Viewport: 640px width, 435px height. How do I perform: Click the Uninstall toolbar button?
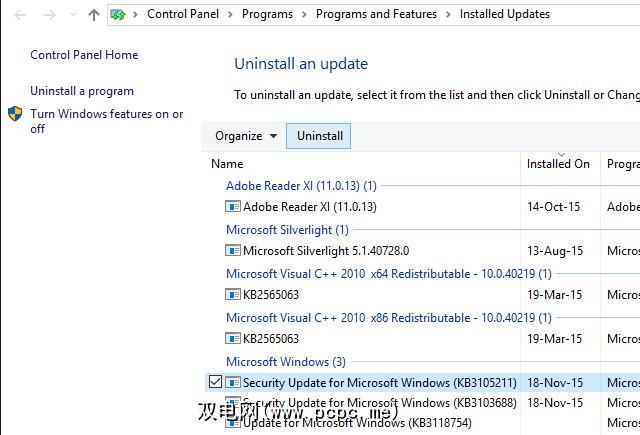tap(318, 136)
